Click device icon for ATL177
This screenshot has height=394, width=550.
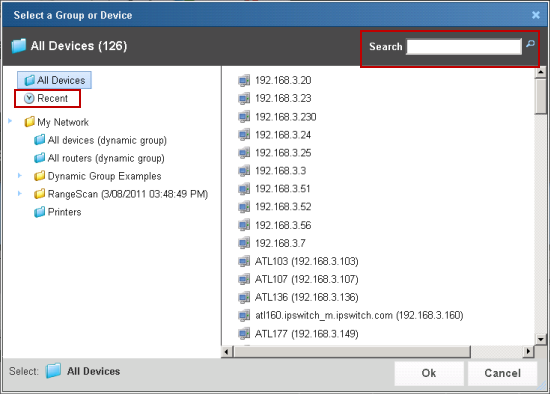[x=244, y=333]
